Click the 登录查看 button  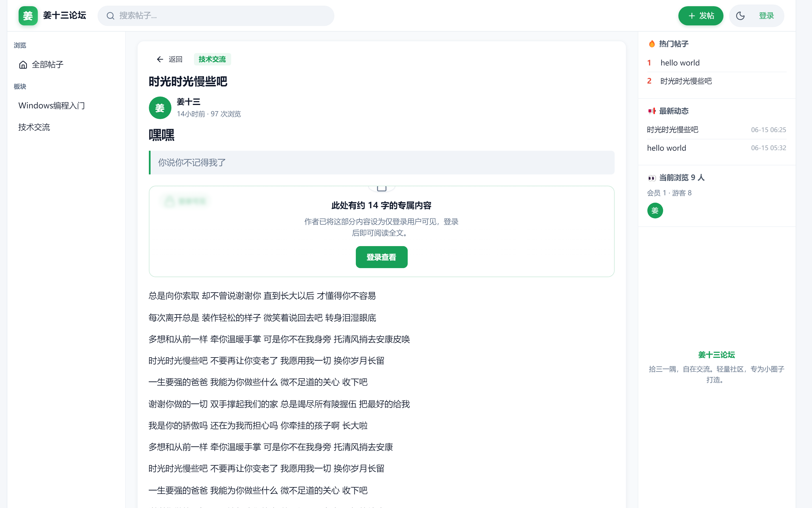click(381, 257)
